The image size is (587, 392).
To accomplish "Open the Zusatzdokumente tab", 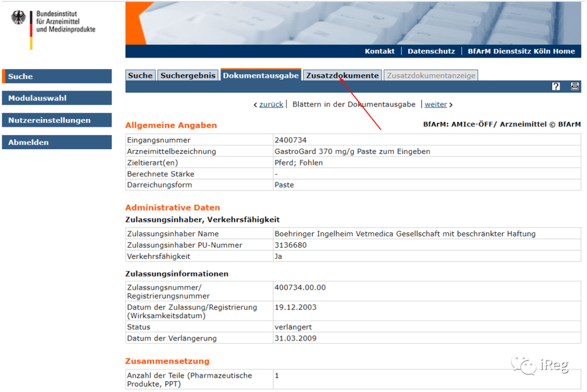I will click(x=342, y=75).
